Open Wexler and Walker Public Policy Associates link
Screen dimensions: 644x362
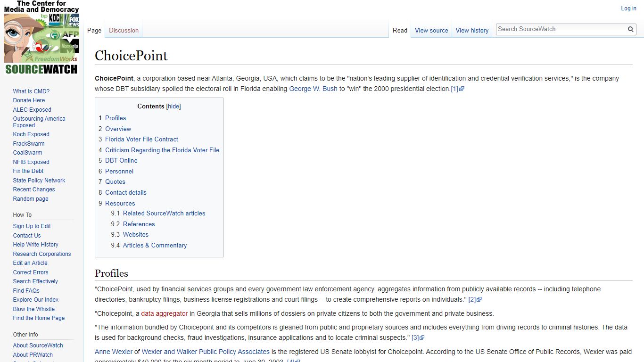point(206,352)
